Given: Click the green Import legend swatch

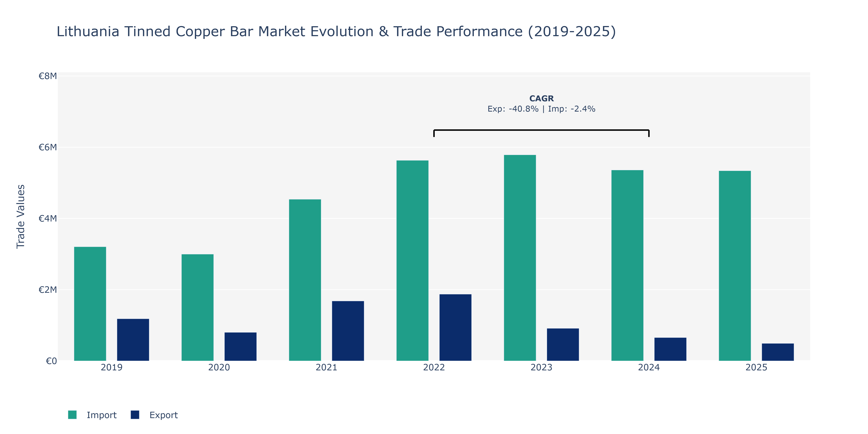Looking at the screenshot, I should (72, 415).
